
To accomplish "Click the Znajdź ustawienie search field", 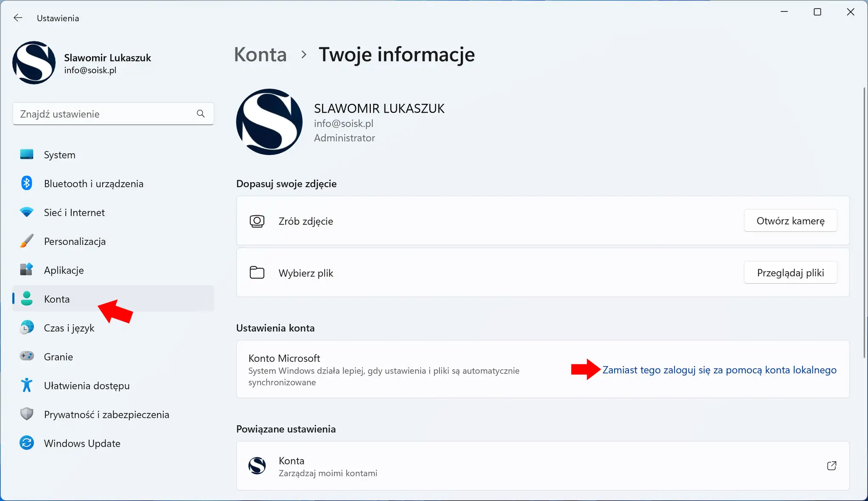I will pyautogui.click(x=113, y=113).
